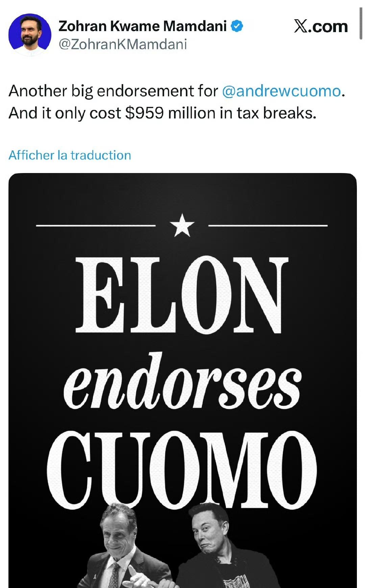Open the @andrewcuomo mention link
Screen dimensions: 365x588
282,91
